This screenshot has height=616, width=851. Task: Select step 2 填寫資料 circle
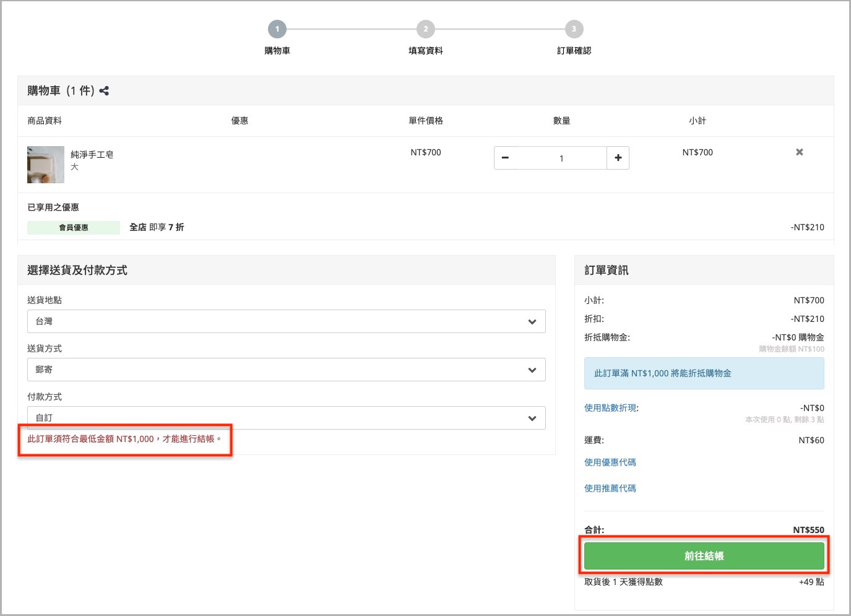tap(426, 29)
